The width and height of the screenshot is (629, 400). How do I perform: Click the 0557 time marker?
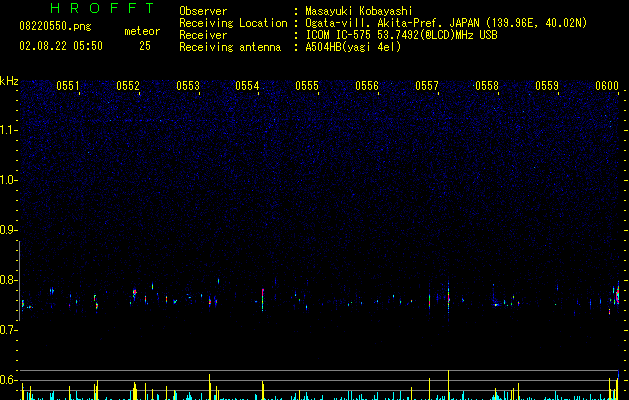[427, 86]
